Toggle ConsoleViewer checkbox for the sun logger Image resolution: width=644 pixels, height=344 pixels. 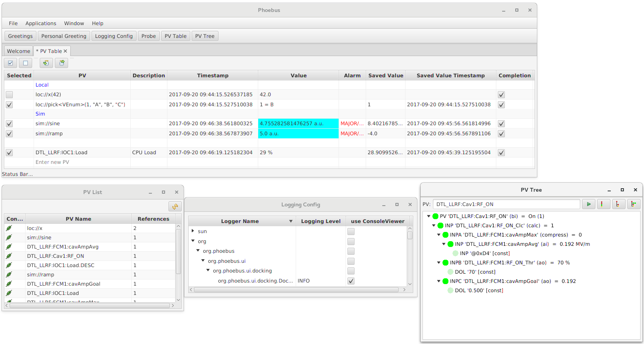[351, 232]
